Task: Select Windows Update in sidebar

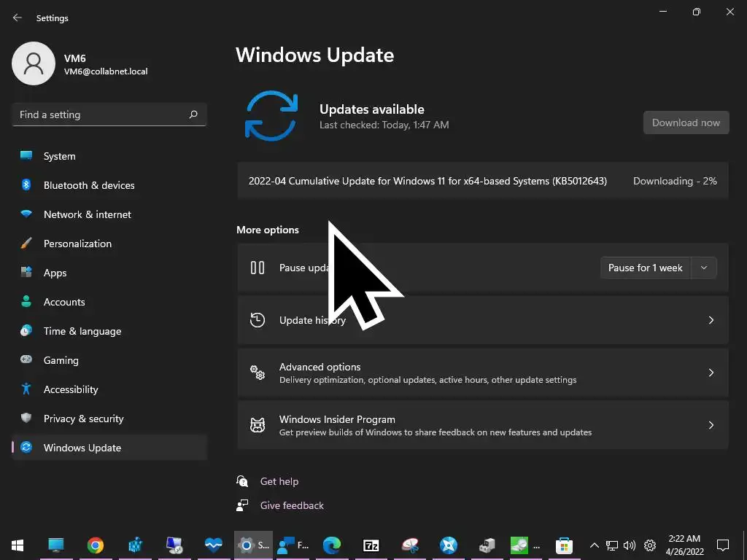Action: [x=109, y=448]
